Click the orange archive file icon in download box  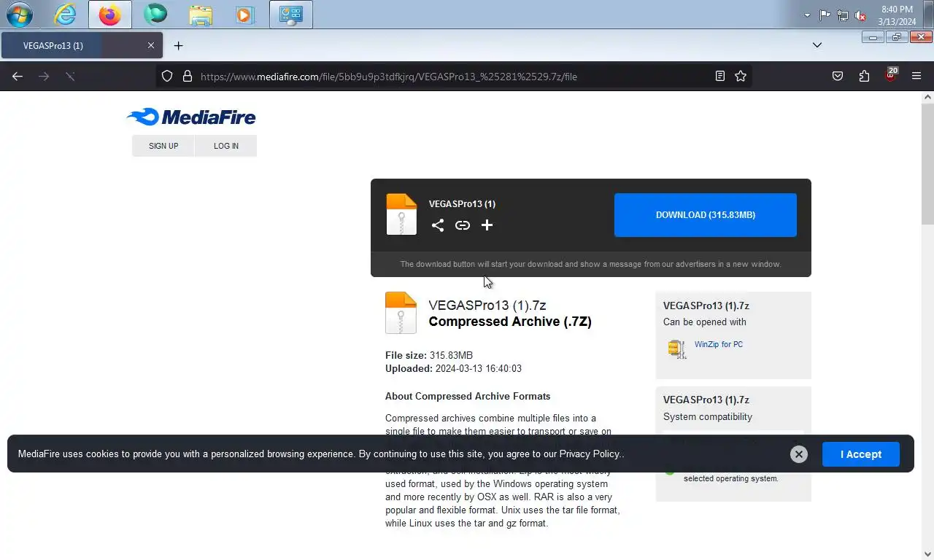point(401,214)
